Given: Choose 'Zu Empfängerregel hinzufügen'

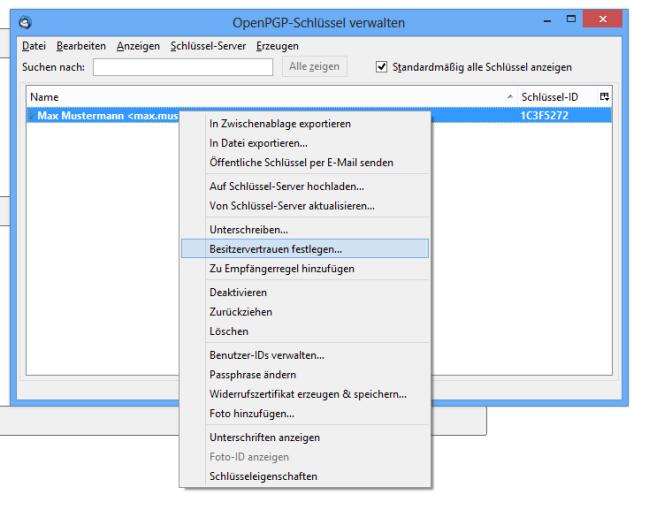Looking at the screenshot, I should tap(305, 269).
